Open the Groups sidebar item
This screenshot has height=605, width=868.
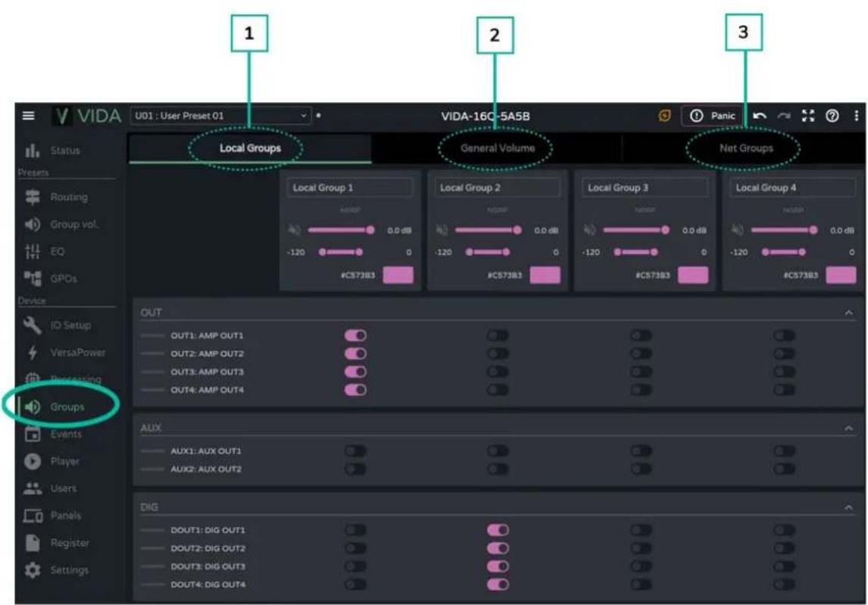[67, 407]
